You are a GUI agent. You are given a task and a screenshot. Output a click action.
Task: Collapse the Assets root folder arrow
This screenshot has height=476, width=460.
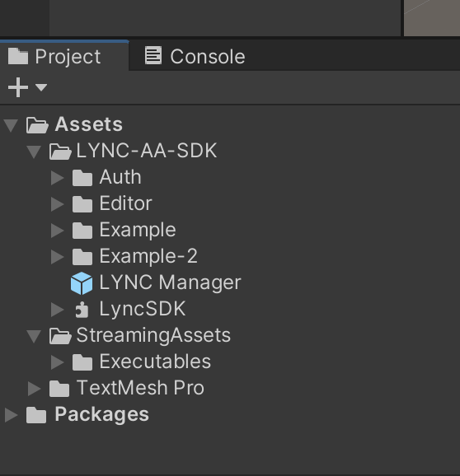pos(11,125)
